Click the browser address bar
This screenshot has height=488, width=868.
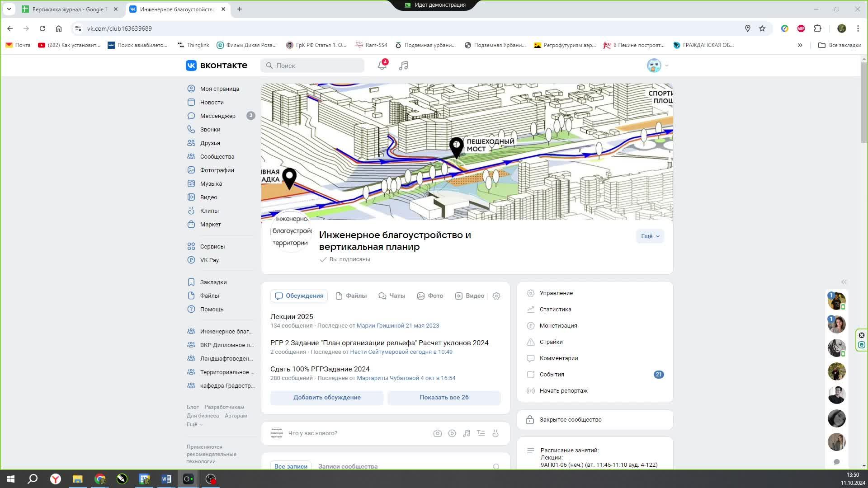point(407,28)
